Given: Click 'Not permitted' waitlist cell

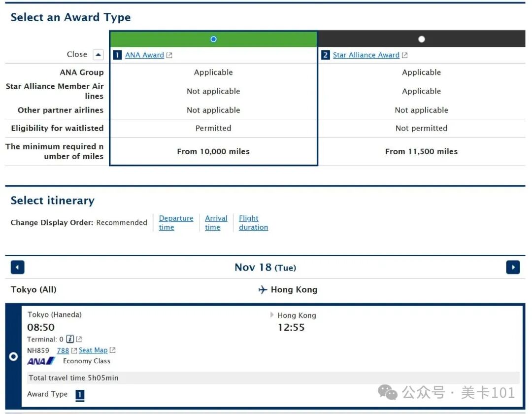Looking at the screenshot, I should (x=421, y=128).
